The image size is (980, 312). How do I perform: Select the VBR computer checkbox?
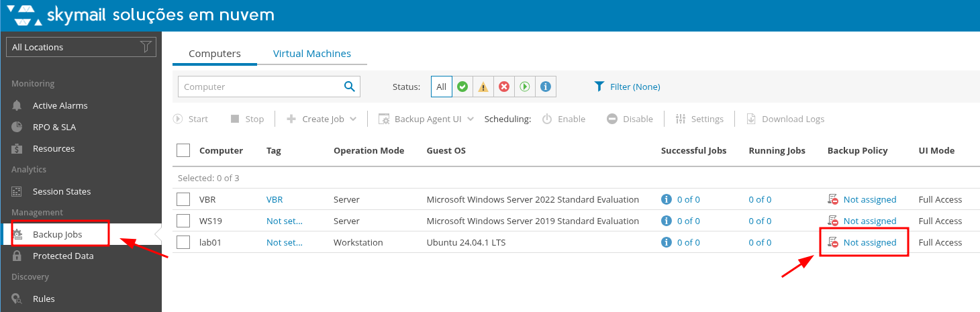pyautogui.click(x=183, y=199)
